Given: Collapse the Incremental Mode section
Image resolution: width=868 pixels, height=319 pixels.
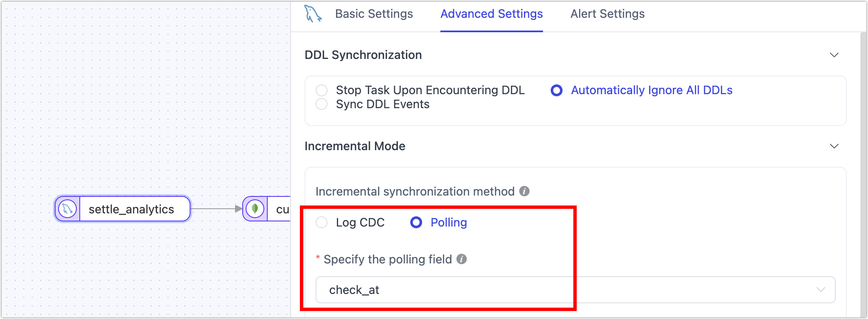Looking at the screenshot, I should click(x=834, y=146).
